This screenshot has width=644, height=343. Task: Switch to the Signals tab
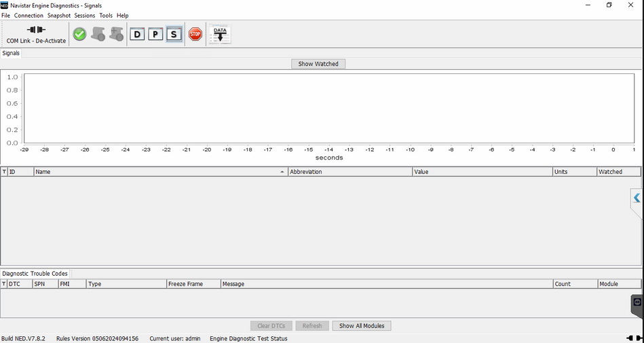click(x=11, y=53)
